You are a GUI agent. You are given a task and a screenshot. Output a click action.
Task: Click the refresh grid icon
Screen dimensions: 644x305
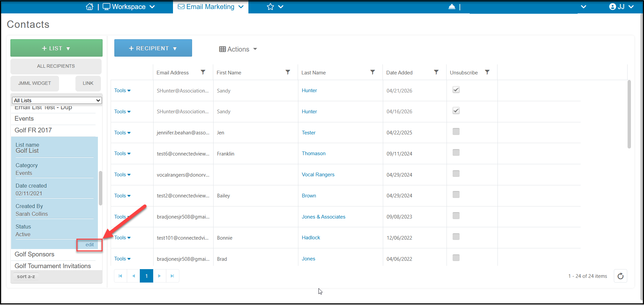(x=621, y=276)
